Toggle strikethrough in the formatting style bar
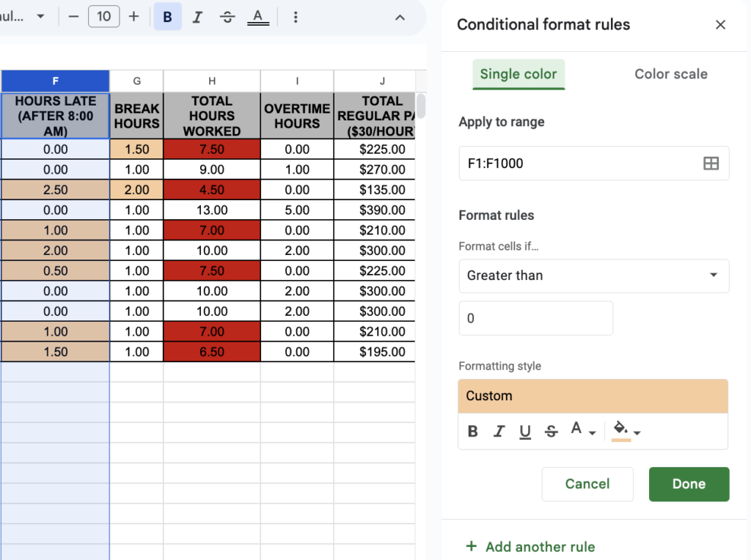 click(x=552, y=431)
